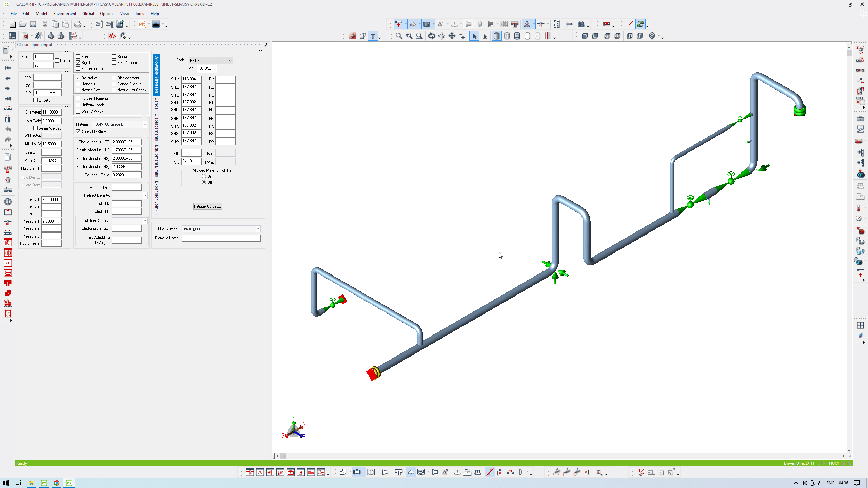This screenshot has width=868, height=488.
Task: Open the Environment menu
Action: tap(64, 14)
